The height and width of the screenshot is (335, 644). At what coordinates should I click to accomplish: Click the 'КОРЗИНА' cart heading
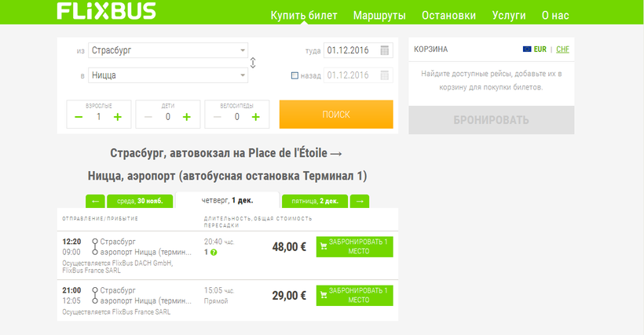click(431, 49)
